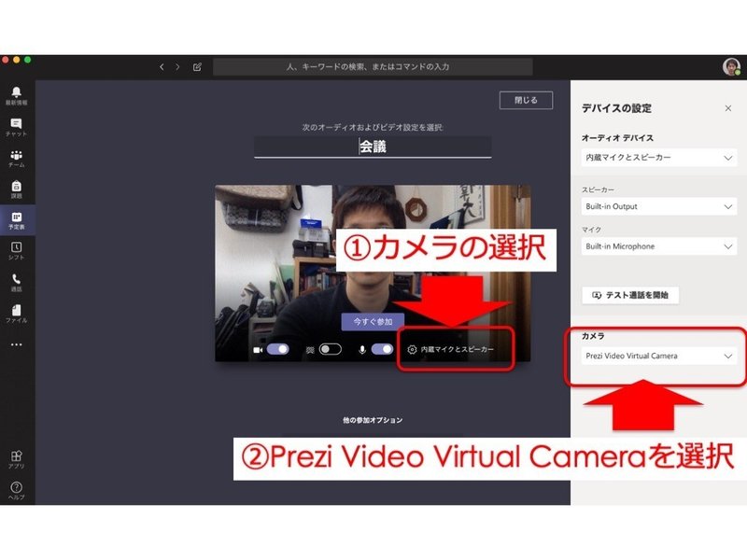Open the Teams sidebar icon
The width and height of the screenshot is (747, 560).
tap(16, 158)
